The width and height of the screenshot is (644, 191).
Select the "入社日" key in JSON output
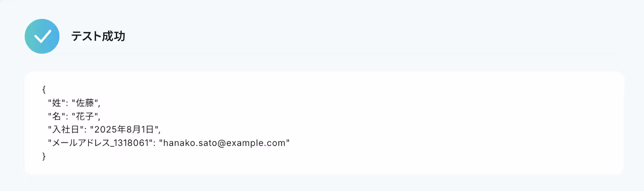pos(66,129)
